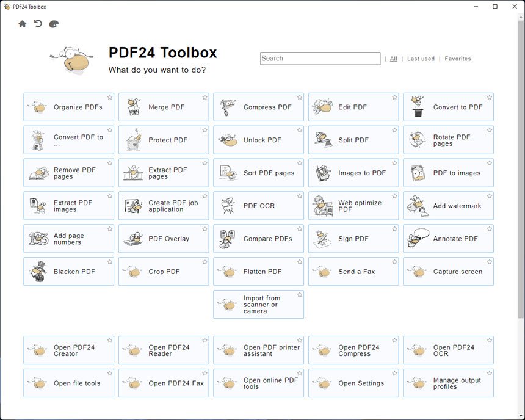Click the Capture screen button
This screenshot has width=525, height=420.
click(x=448, y=272)
